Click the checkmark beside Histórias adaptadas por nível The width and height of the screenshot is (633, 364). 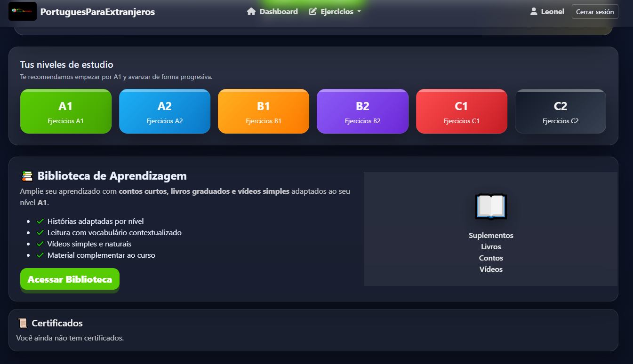pyautogui.click(x=40, y=221)
